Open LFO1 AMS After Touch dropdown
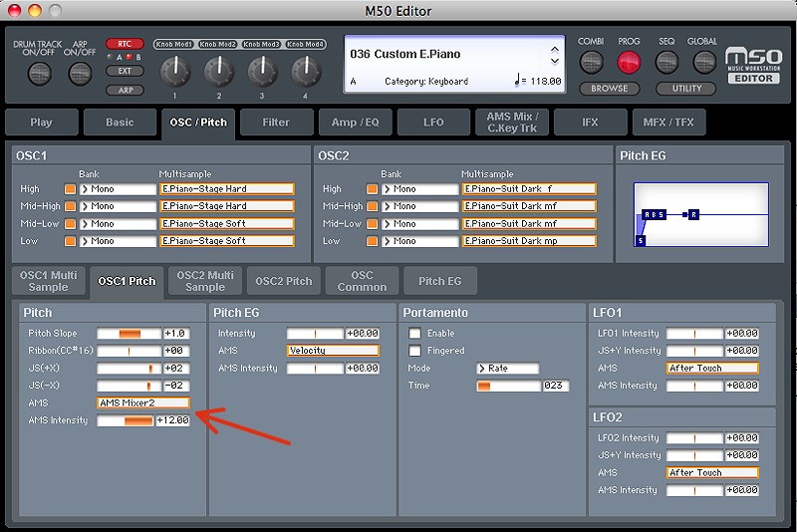The width and height of the screenshot is (797, 532). click(712, 368)
